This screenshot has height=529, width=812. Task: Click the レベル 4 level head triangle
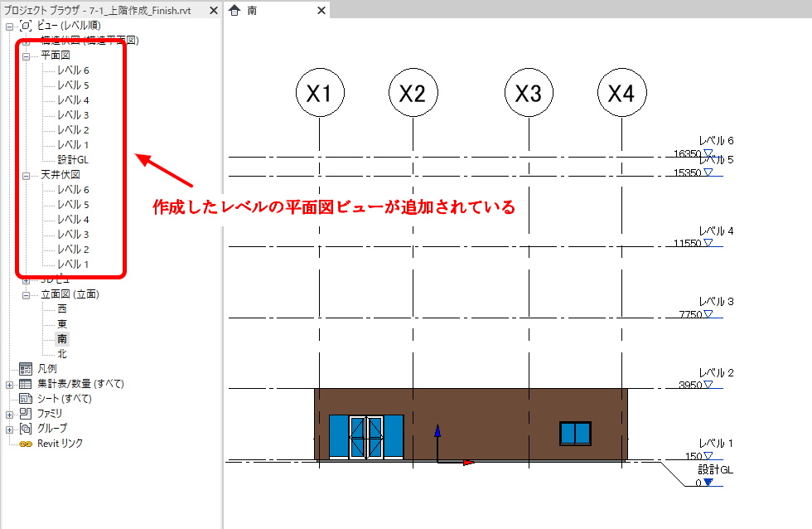pyautogui.click(x=708, y=242)
